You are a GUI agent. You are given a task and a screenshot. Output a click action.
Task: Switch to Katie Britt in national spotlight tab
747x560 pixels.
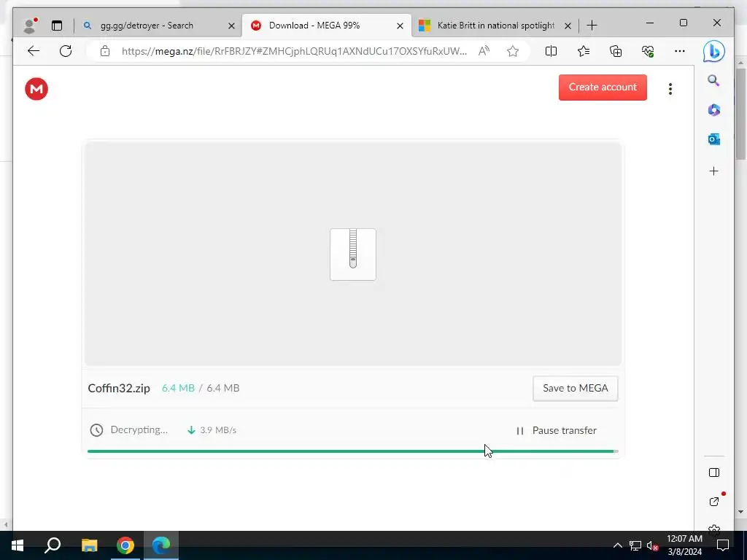[x=495, y=26]
